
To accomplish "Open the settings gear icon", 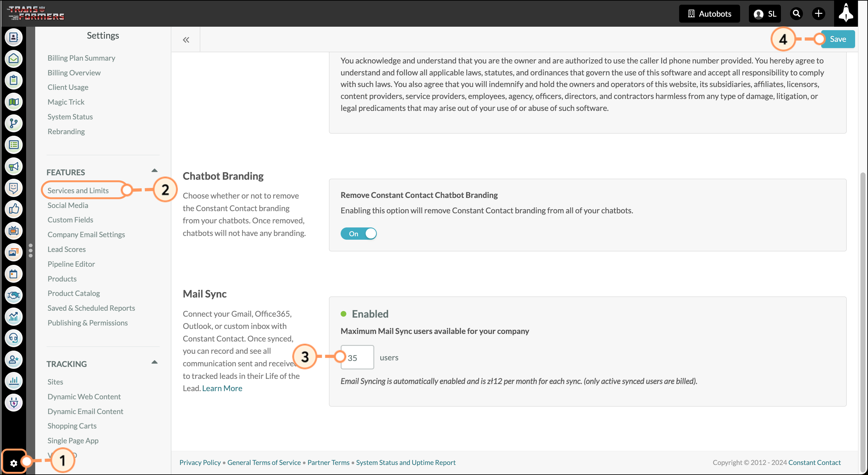I will [14, 464].
